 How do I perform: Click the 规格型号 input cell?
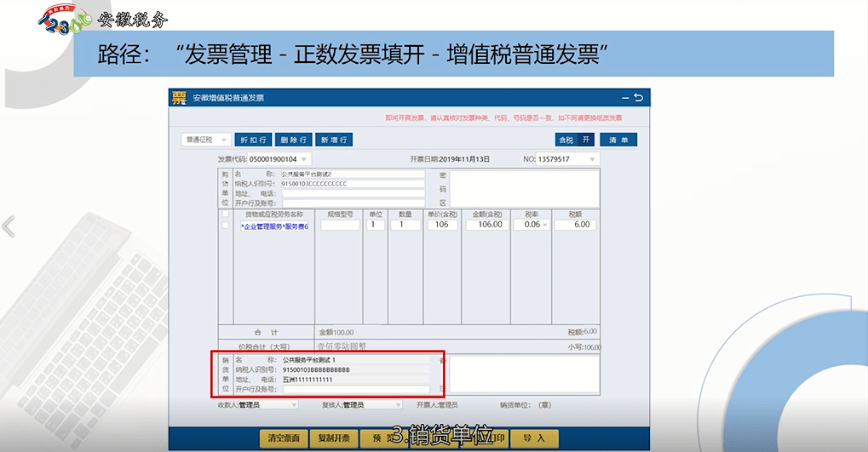pos(340,226)
